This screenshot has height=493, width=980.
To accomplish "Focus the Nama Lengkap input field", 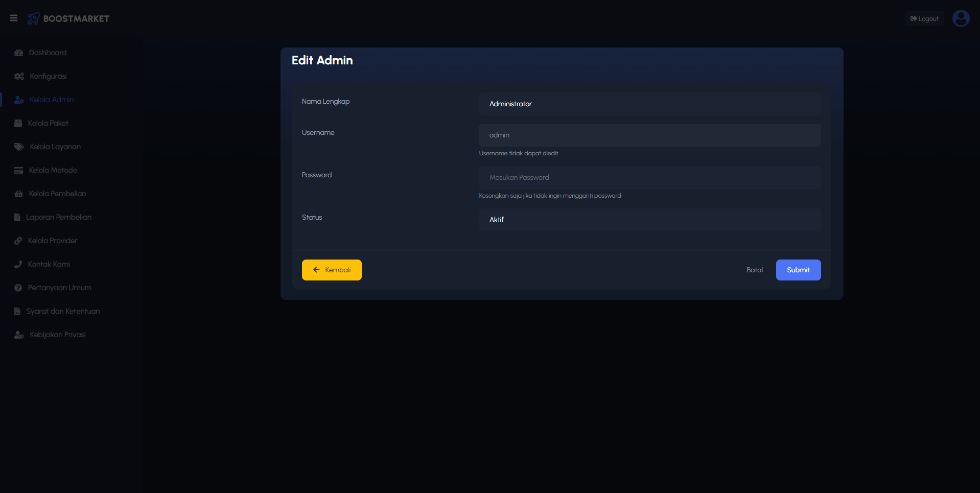I will coord(650,104).
